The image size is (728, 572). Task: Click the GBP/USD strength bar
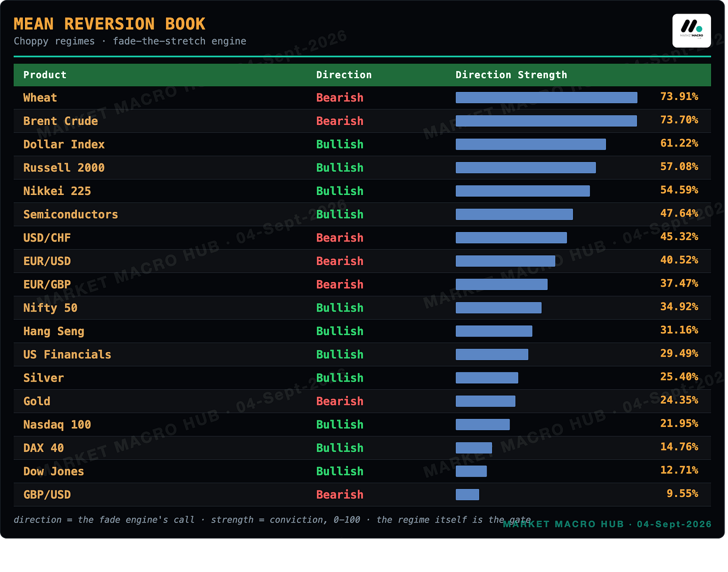(467, 494)
